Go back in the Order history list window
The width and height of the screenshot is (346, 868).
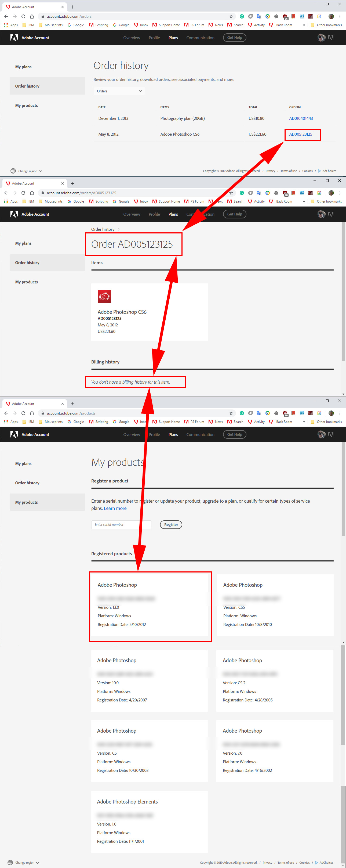[x=6, y=16]
